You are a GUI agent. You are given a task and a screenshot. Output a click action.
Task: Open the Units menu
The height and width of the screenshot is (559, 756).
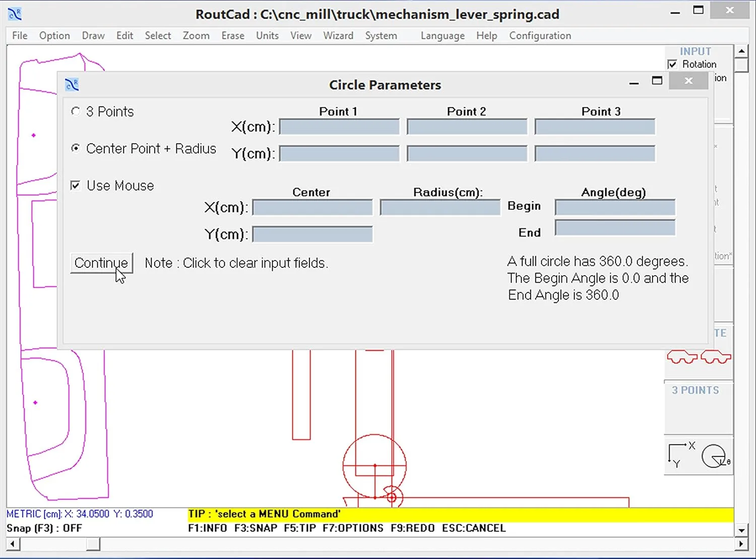click(267, 35)
